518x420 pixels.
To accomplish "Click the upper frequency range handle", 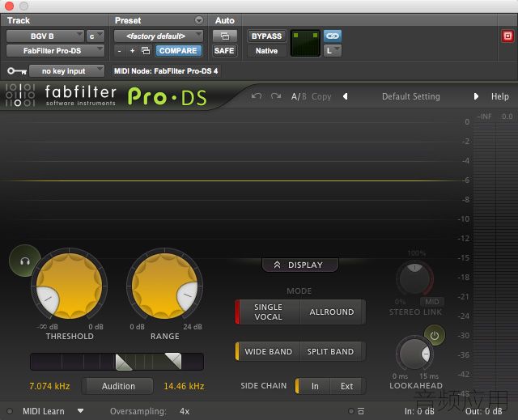I will pyautogui.click(x=173, y=361).
